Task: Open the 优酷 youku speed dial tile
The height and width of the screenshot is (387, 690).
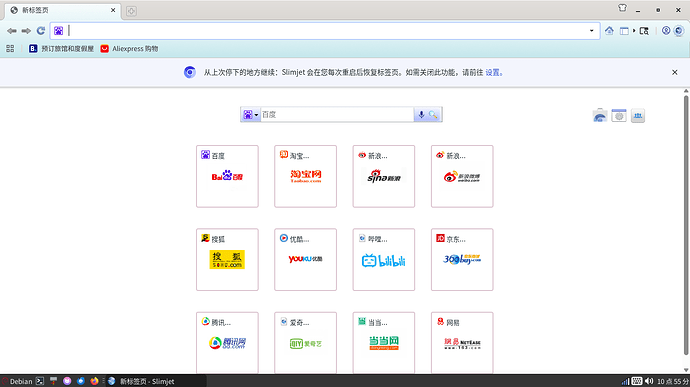Action: (305, 259)
